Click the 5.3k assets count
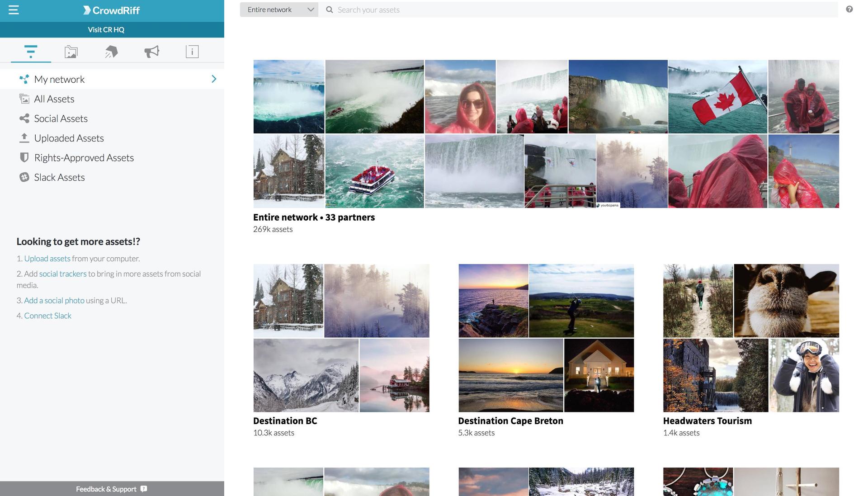 pos(476,433)
